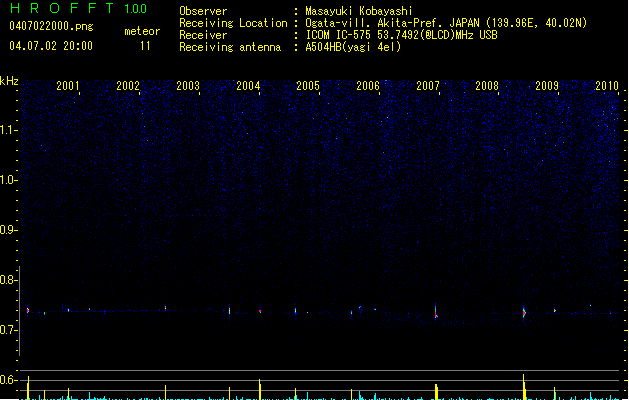
Task: Click the 0.6 kHz axis label
Action: click(7, 380)
